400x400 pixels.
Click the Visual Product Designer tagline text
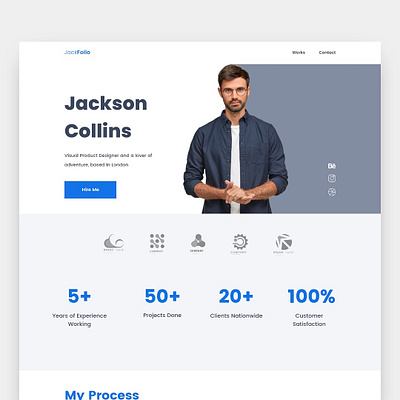click(x=108, y=160)
